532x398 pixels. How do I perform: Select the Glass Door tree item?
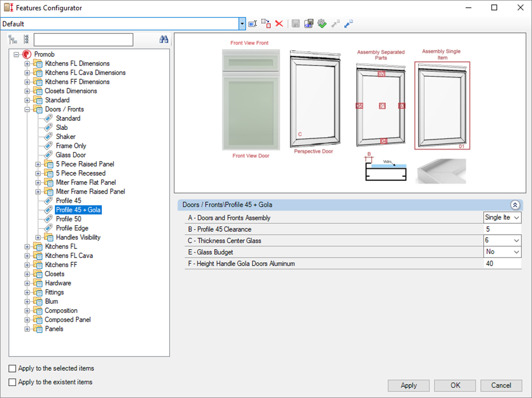point(71,155)
